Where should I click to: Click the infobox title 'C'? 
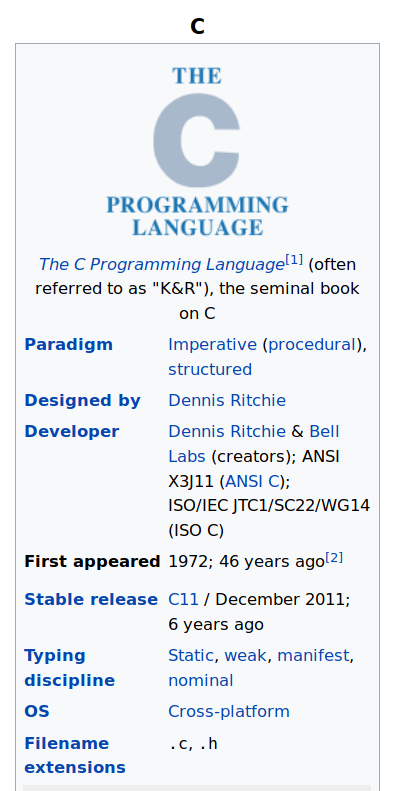click(x=197, y=26)
